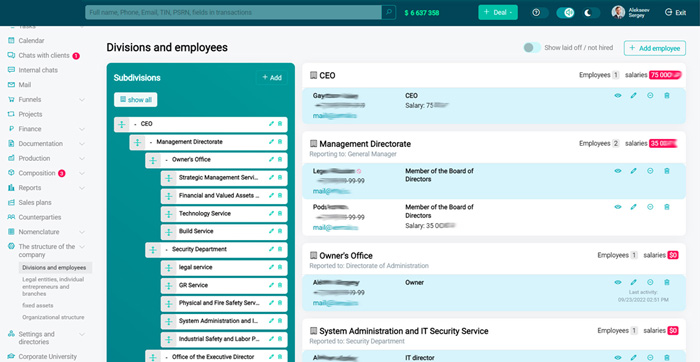This screenshot has width=700, height=362.
Task: Click CEO employee's mail link
Action: coord(335,116)
